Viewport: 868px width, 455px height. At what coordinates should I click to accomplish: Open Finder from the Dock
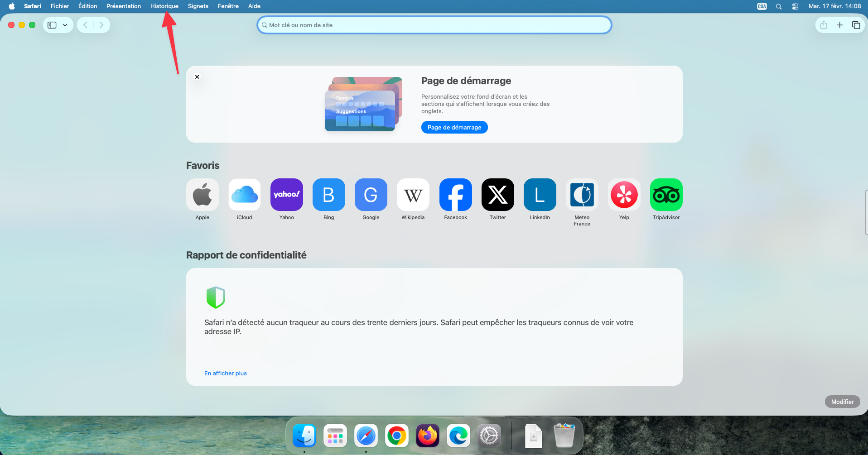(x=304, y=436)
